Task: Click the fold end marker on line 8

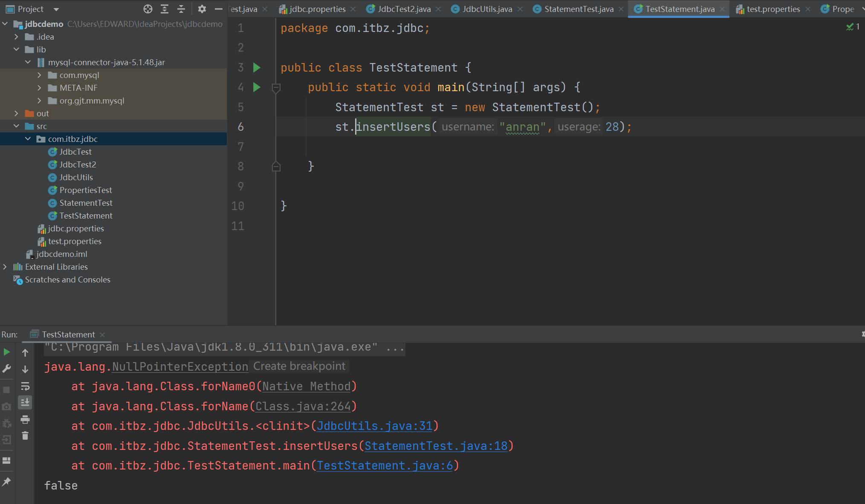Action: coord(276,166)
